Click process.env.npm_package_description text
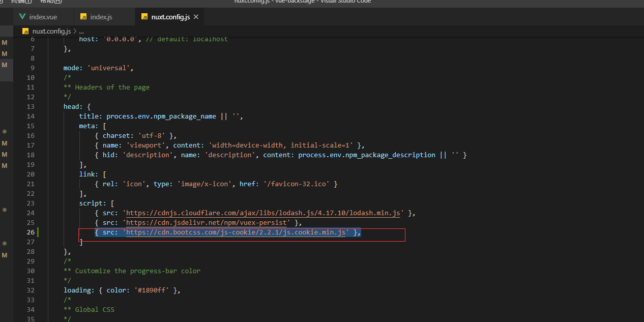This screenshot has height=322, width=644. pyautogui.click(x=367, y=155)
